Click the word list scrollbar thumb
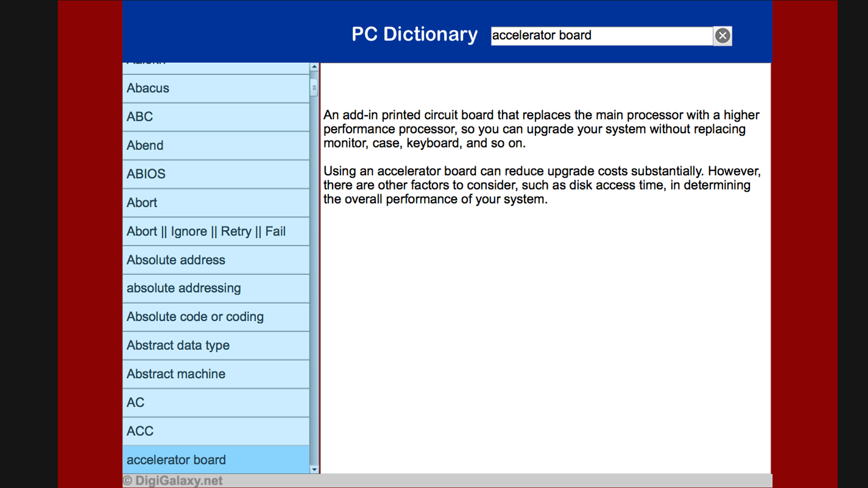The image size is (868, 488). [314, 88]
